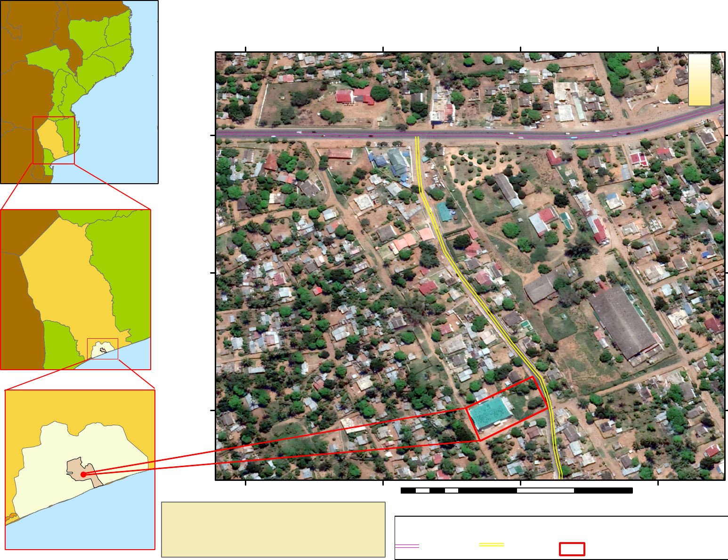The image size is (728, 560).
Task: Select the pale yellow gradient box on satellite image
Action: tap(699, 80)
